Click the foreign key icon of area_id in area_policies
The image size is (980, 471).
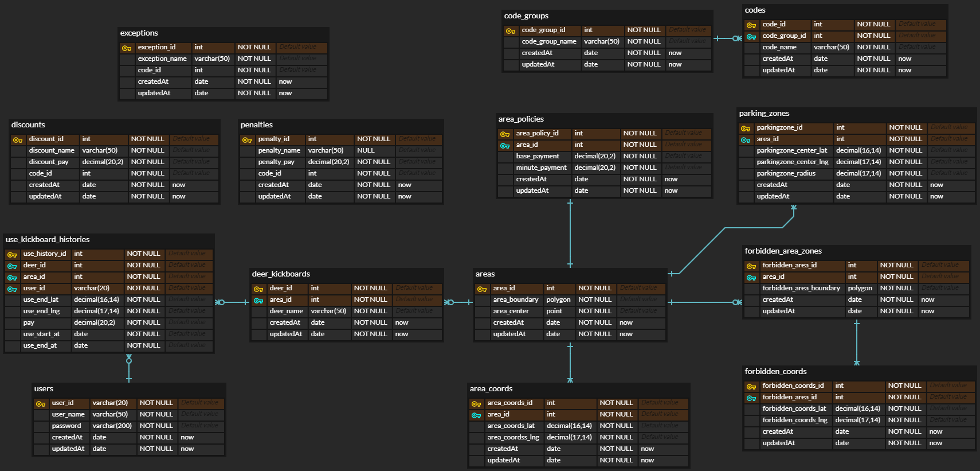tap(505, 146)
